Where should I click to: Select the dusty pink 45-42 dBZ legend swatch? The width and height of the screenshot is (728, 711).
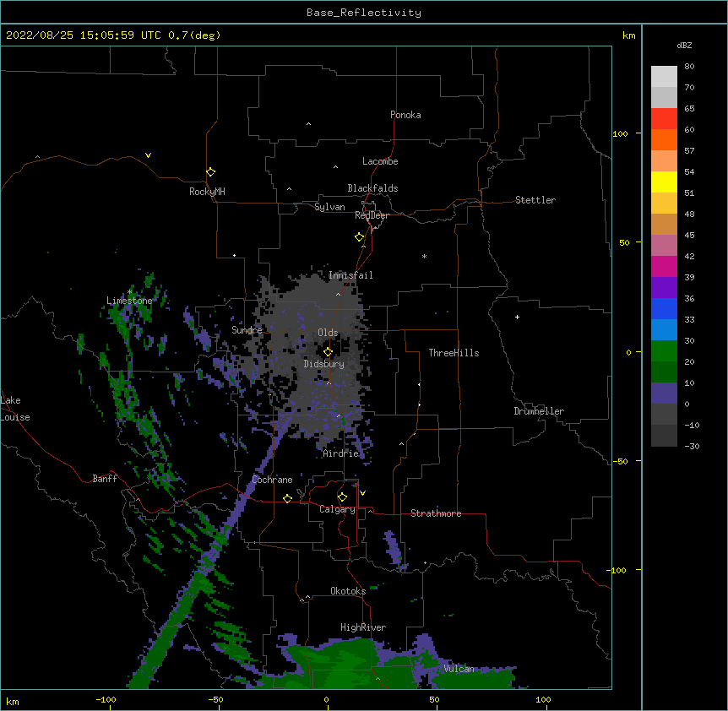[x=664, y=245]
